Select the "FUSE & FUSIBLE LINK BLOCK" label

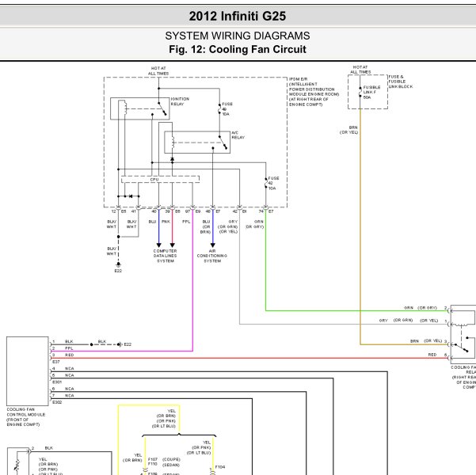coord(401,82)
